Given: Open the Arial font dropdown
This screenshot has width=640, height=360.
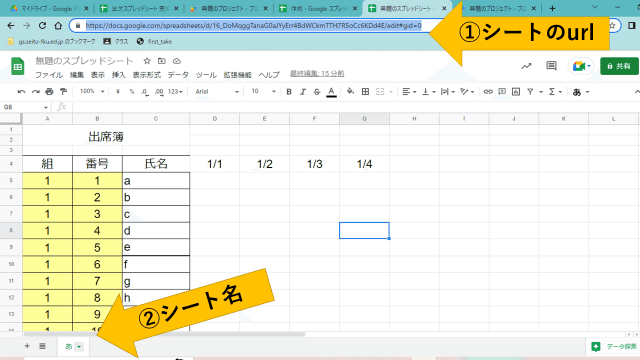Looking at the screenshot, I should [217, 92].
